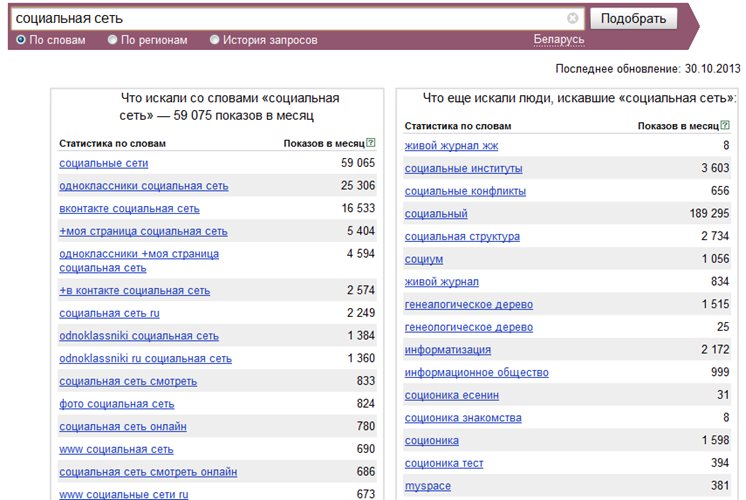This screenshot has height=500, width=746.
Task: Open 'одноклассники +моя страница социальная сеть' link
Action: pyautogui.click(x=139, y=261)
